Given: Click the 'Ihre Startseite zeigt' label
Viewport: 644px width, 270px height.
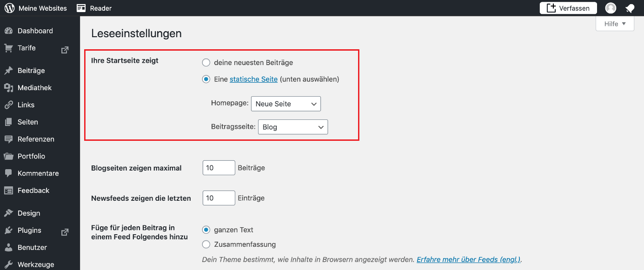Looking at the screenshot, I should point(125,60).
